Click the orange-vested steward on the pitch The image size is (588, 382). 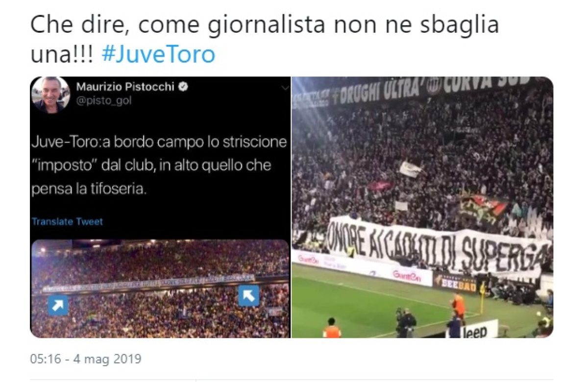point(459,306)
